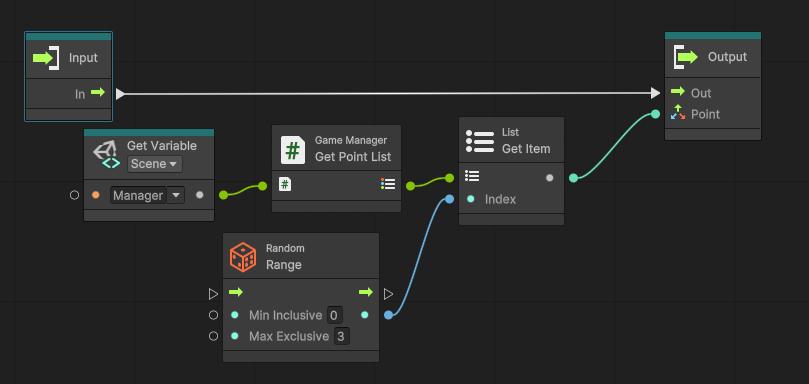Click the List Get Item list icon
The height and width of the screenshot is (384, 809).
(480, 141)
